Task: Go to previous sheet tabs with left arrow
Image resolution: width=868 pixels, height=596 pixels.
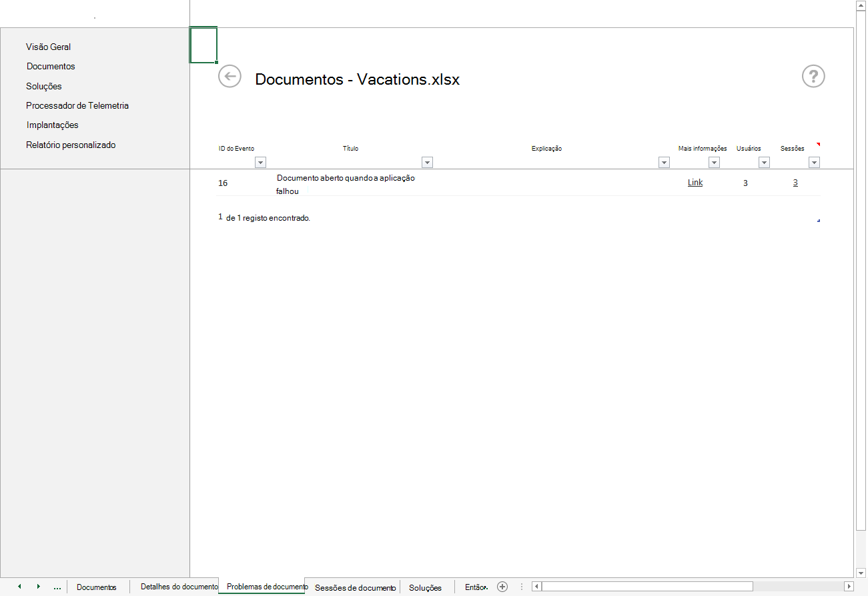Action: pos(19,587)
